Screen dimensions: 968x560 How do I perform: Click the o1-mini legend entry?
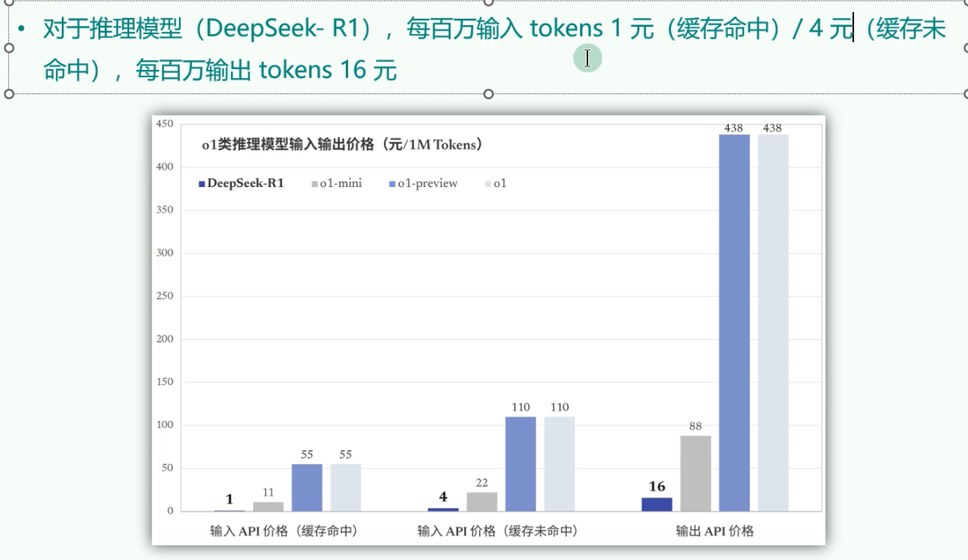(337, 183)
